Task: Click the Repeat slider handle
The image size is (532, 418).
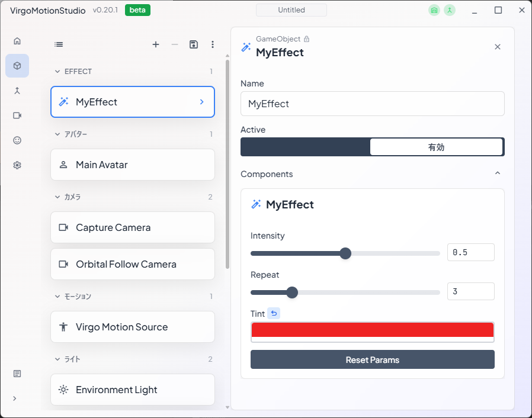Action: point(292,292)
